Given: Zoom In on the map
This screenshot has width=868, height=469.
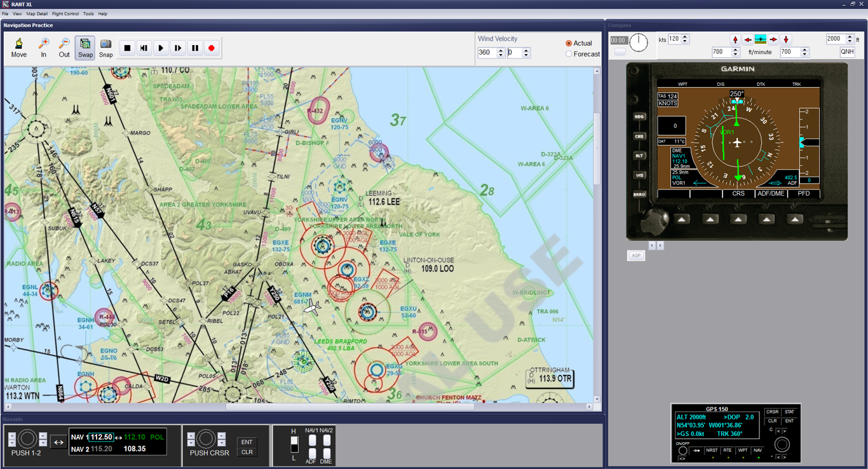Looking at the screenshot, I should [x=43, y=48].
